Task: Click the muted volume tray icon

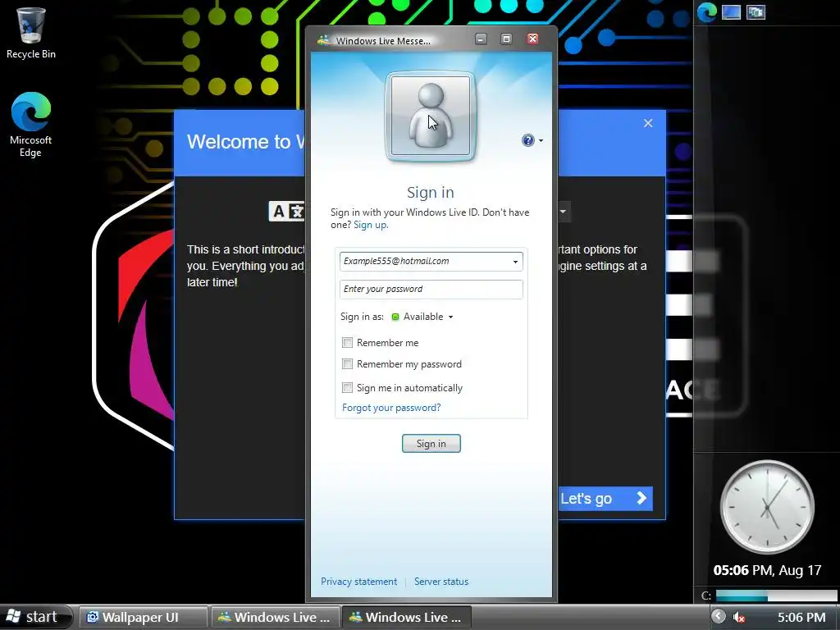Action: pos(739,617)
